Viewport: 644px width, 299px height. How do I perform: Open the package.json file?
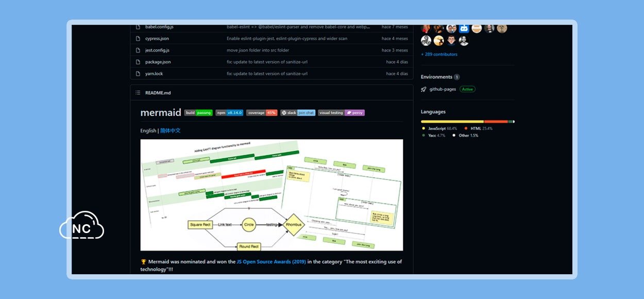tap(158, 62)
